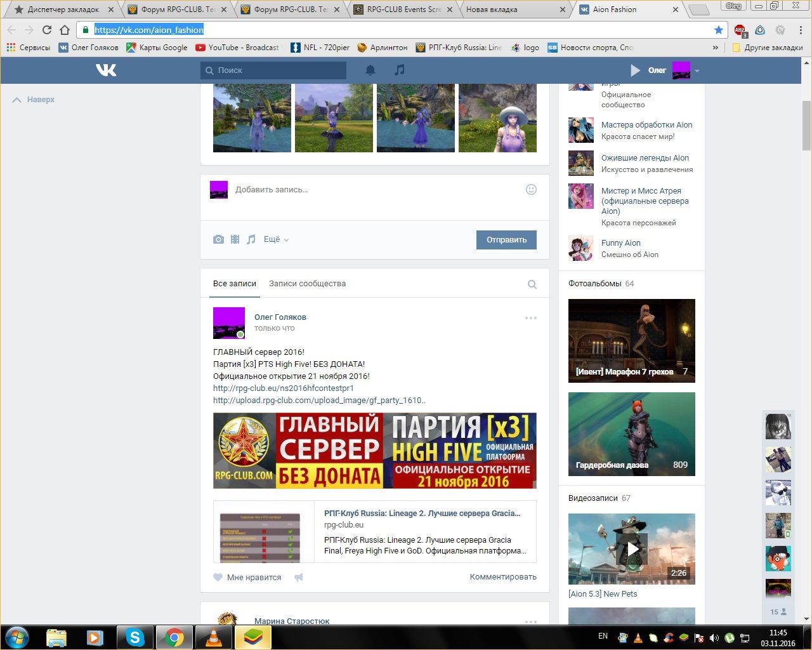Share the post with megaphone icon

tap(298, 578)
